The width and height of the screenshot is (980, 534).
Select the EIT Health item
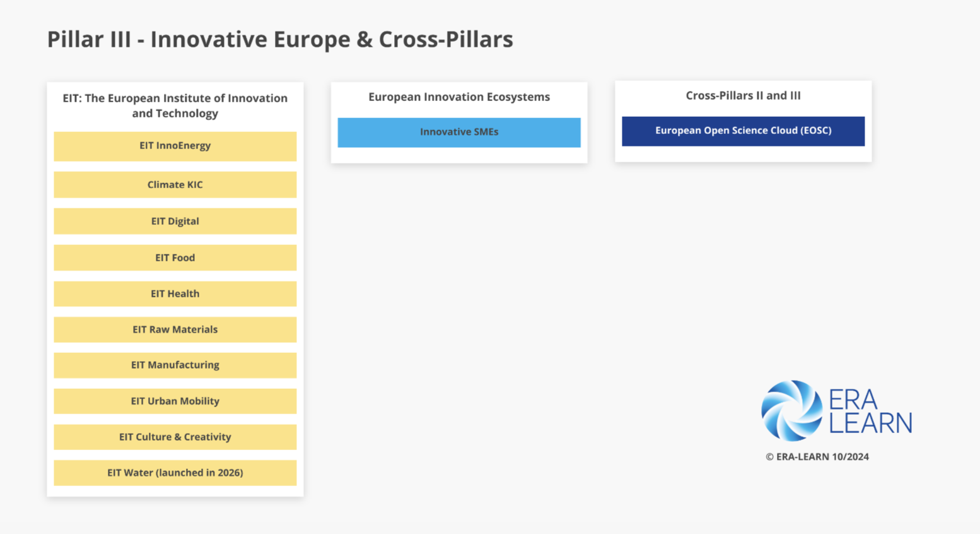click(175, 294)
